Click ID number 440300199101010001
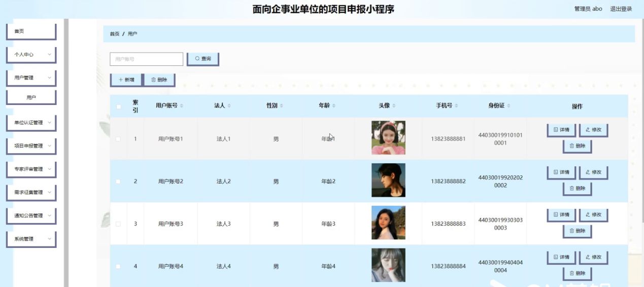The width and height of the screenshot is (644, 287). 500,139
